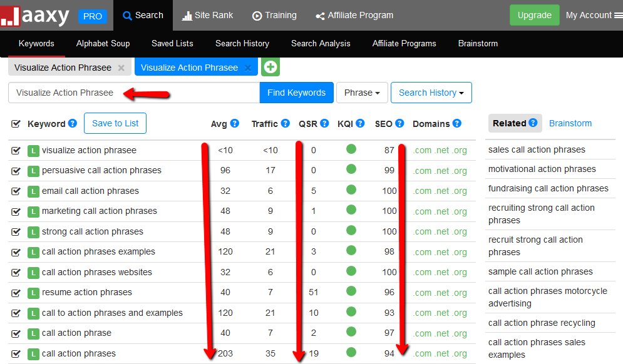Uncheck the strong call action phrases checkbox

(16, 232)
